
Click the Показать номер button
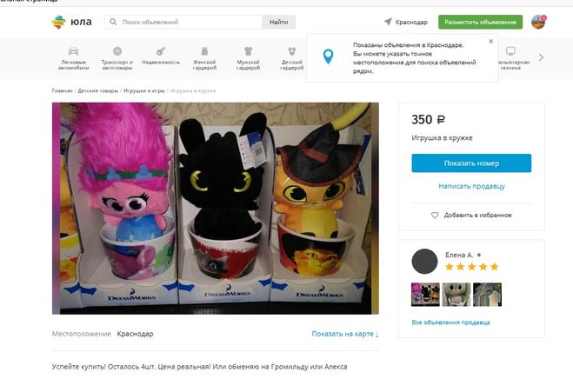(x=471, y=163)
